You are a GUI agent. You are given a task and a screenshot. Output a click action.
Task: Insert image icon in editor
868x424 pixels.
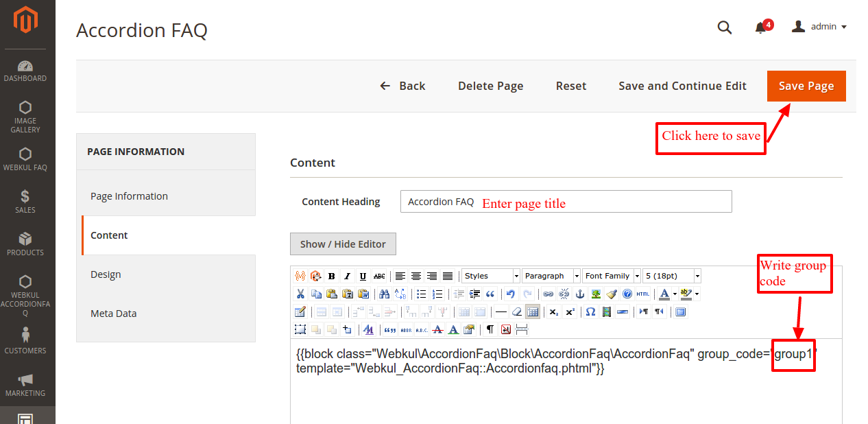point(595,294)
